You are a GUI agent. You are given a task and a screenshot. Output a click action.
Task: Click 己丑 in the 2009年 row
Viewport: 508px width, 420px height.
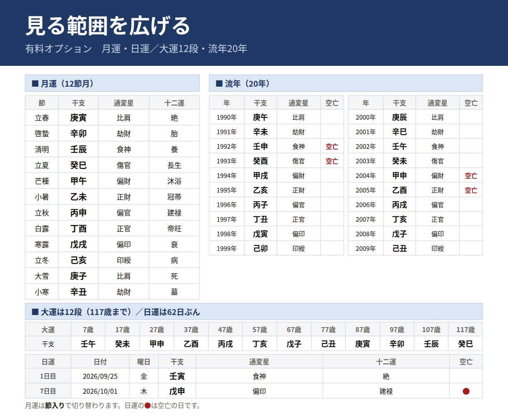[x=400, y=249]
